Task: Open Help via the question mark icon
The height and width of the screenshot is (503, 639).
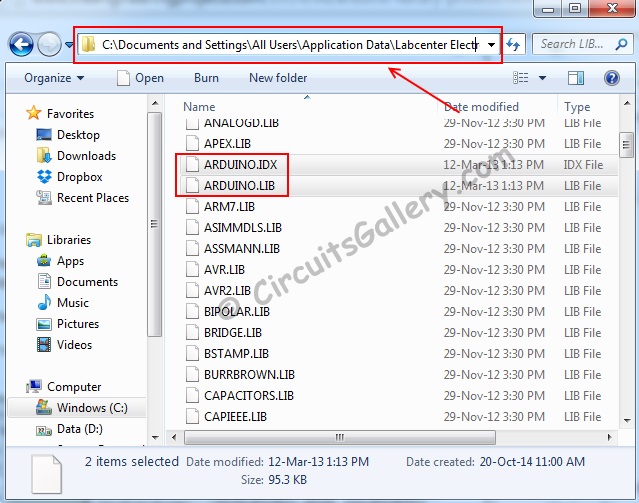Action: pos(612,78)
